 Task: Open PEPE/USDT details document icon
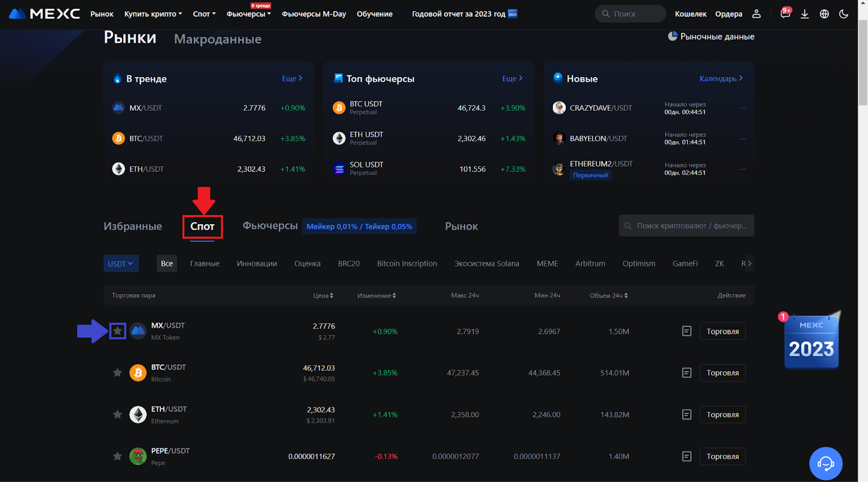[687, 456]
